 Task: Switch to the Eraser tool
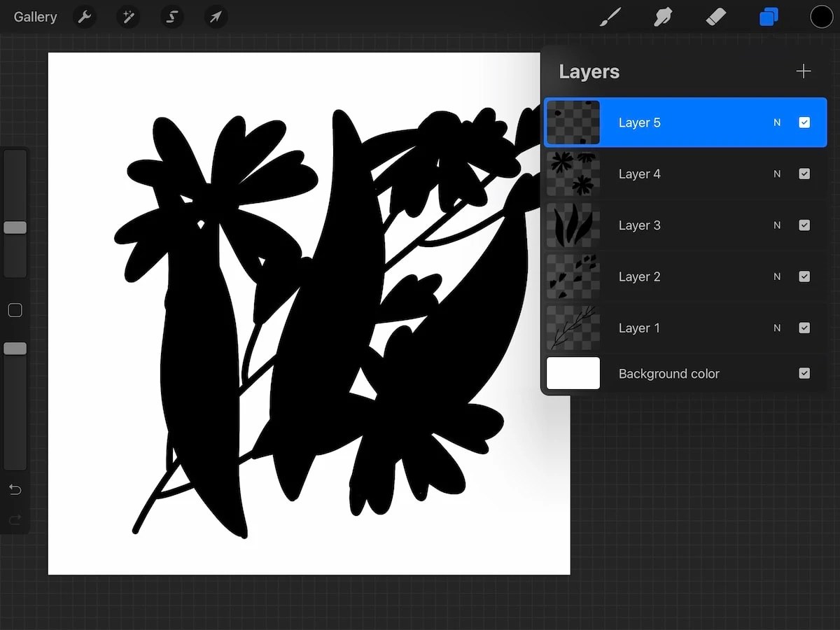[716, 17]
